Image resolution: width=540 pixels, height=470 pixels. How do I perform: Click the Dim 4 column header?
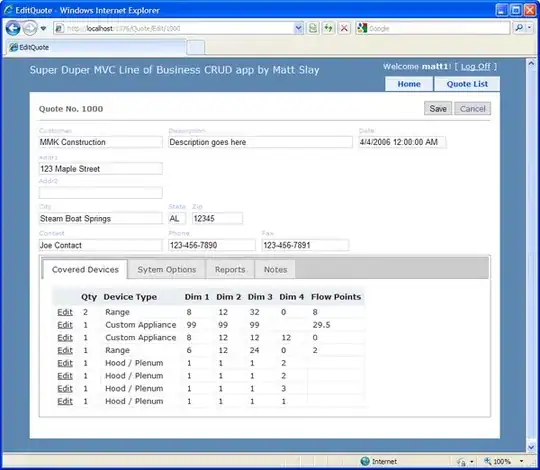292,297
